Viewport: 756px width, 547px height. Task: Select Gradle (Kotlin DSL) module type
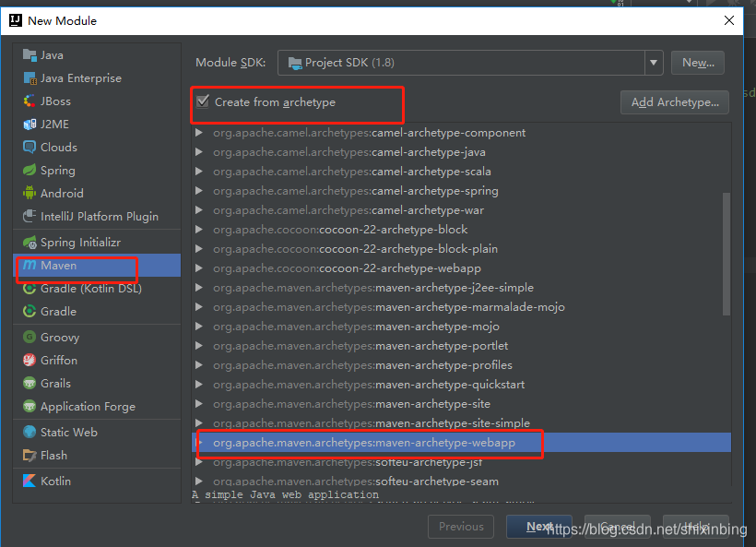click(x=97, y=289)
